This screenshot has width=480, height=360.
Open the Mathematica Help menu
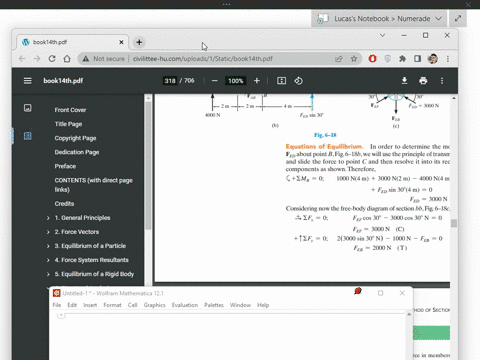(x=263, y=305)
